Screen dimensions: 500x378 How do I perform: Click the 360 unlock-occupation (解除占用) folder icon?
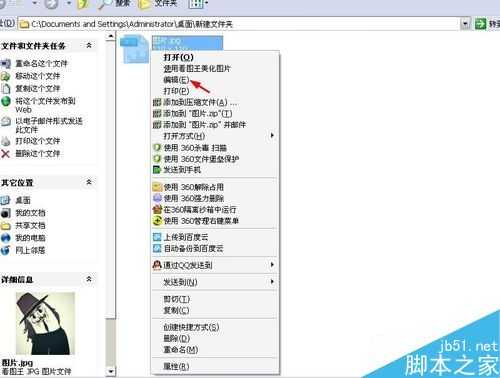pyautogui.click(x=157, y=187)
